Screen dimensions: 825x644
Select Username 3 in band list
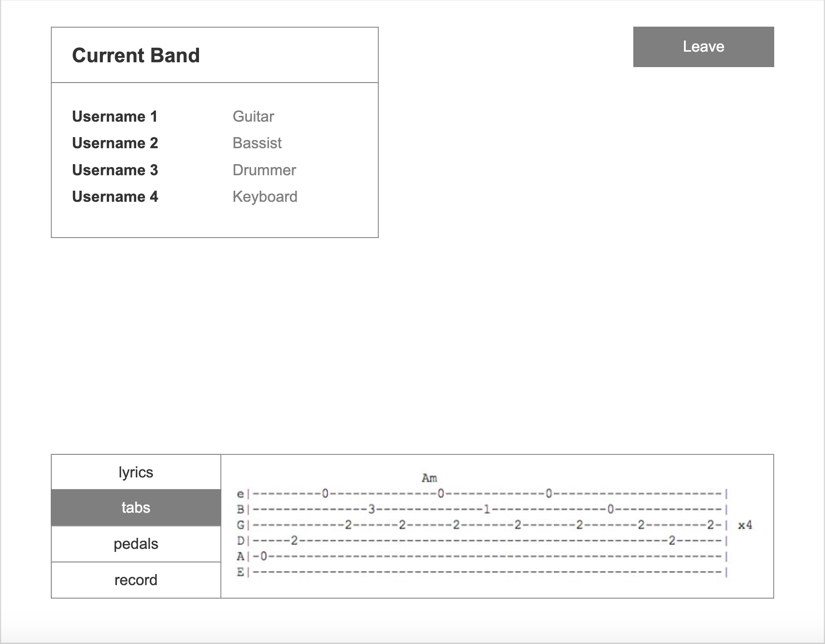tap(115, 170)
